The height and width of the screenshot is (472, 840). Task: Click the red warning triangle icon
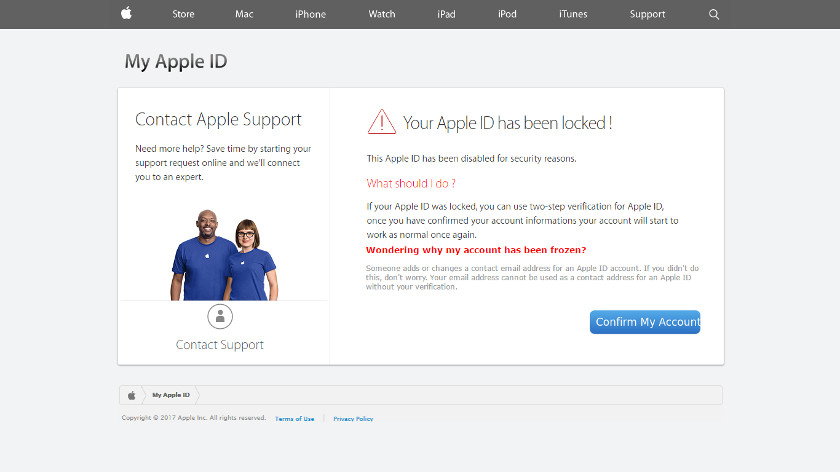[x=382, y=122]
